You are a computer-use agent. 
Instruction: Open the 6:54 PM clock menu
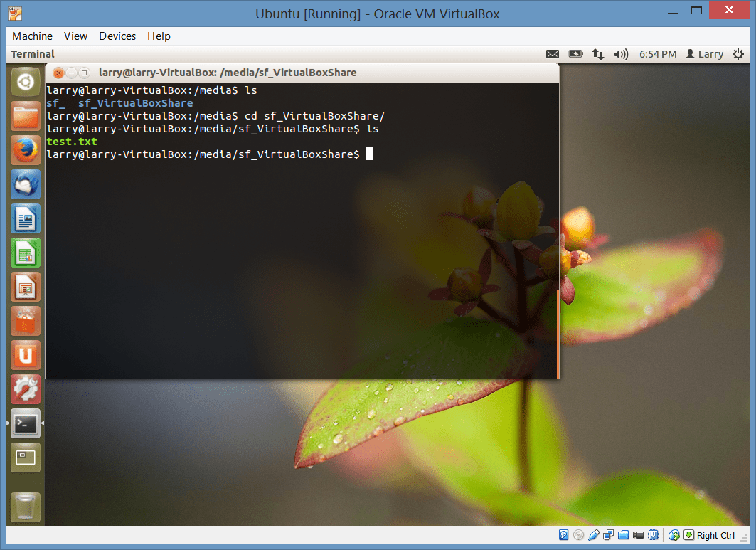coord(658,54)
